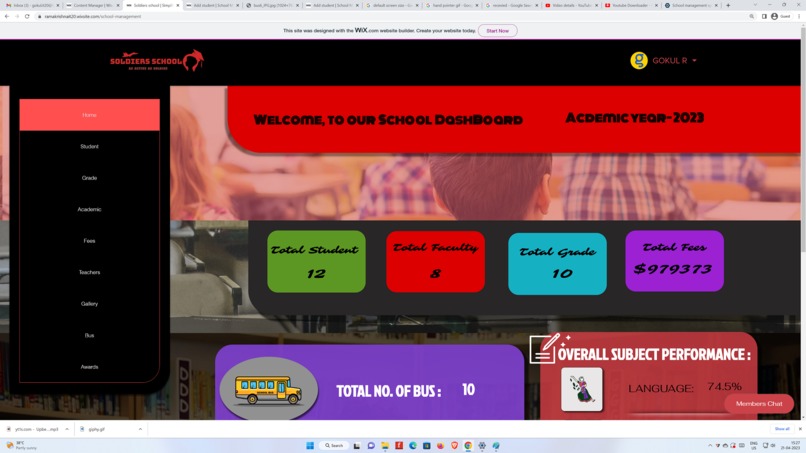Open the browser side panel icon

click(x=764, y=16)
